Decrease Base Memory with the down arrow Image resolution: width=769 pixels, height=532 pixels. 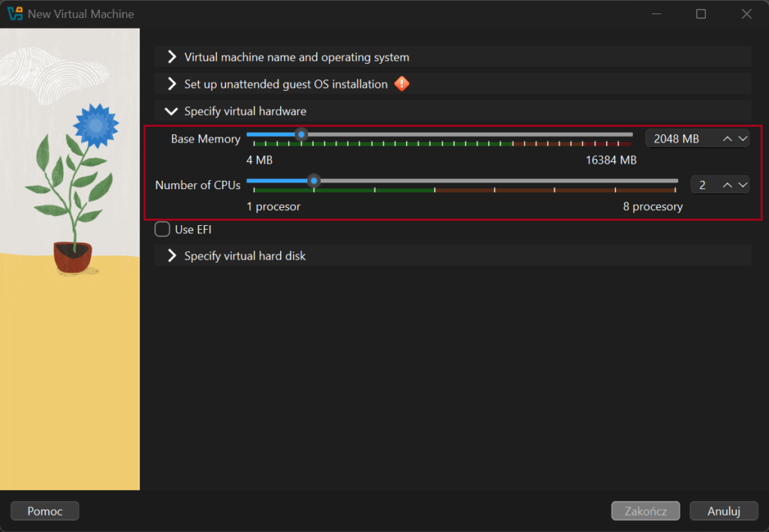pos(743,139)
